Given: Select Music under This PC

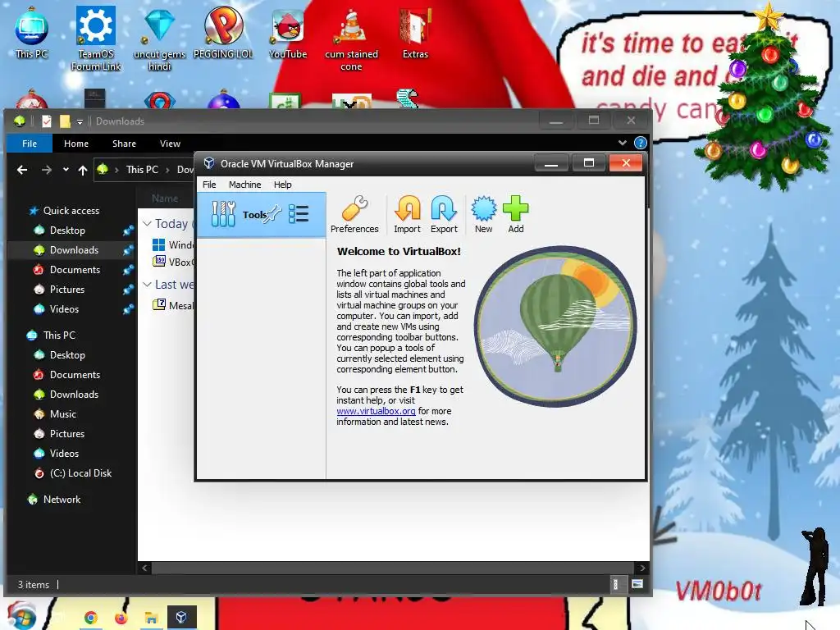Looking at the screenshot, I should click(x=62, y=414).
